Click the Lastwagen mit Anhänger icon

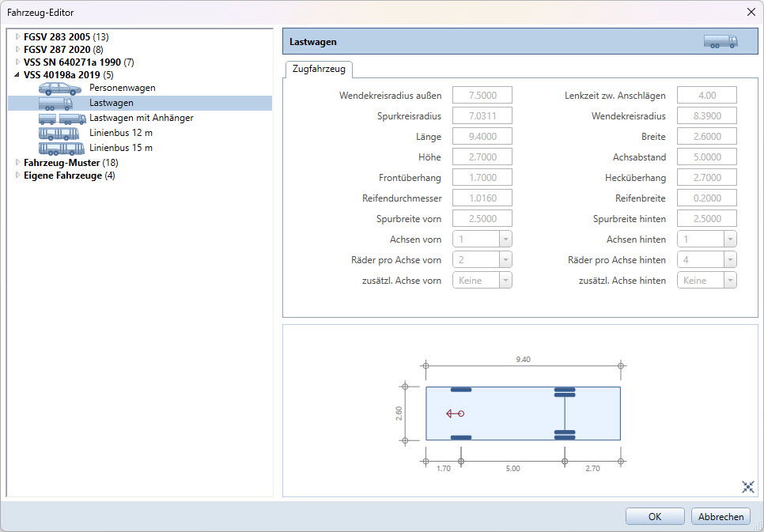[x=62, y=119]
